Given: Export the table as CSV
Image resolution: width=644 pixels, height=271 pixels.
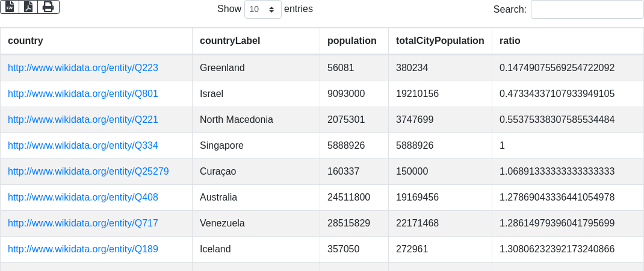Looking at the screenshot, I should [10, 7].
